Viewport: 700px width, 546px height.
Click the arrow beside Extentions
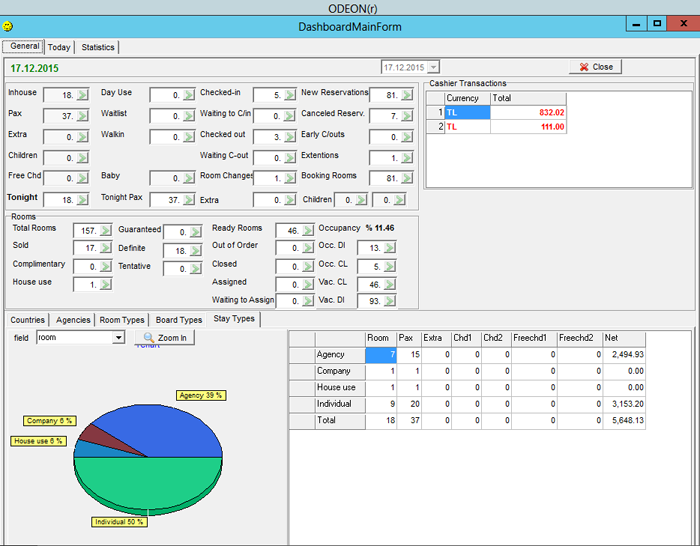[407, 158]
